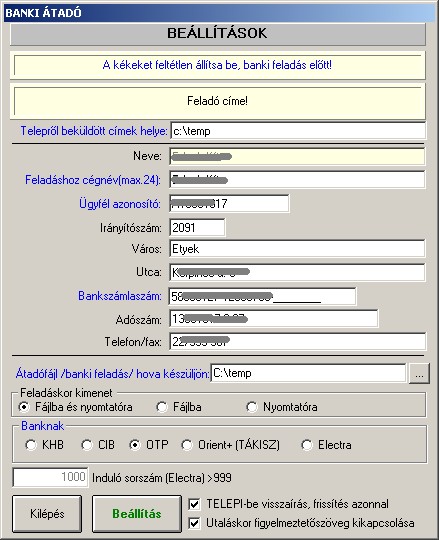Focus the Telefon/fax input field

(297, 342)
